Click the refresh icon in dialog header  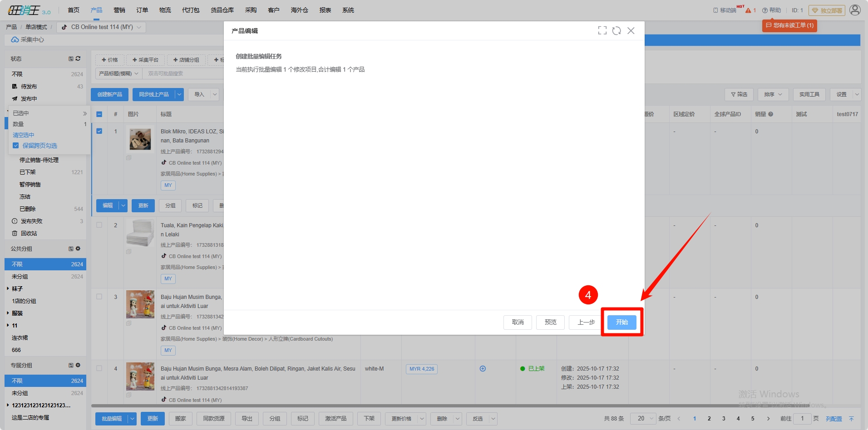tap(616, 30)
